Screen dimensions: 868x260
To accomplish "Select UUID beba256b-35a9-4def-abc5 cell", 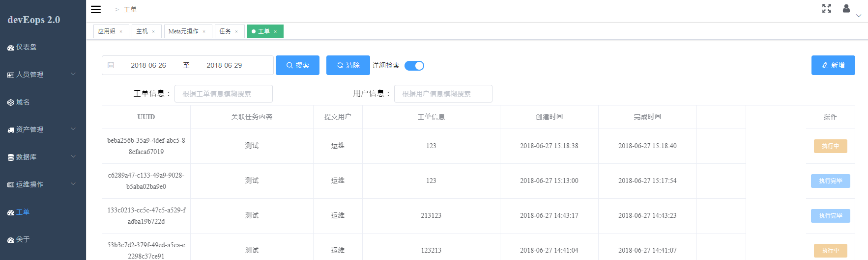I will [x=146, y=146].
